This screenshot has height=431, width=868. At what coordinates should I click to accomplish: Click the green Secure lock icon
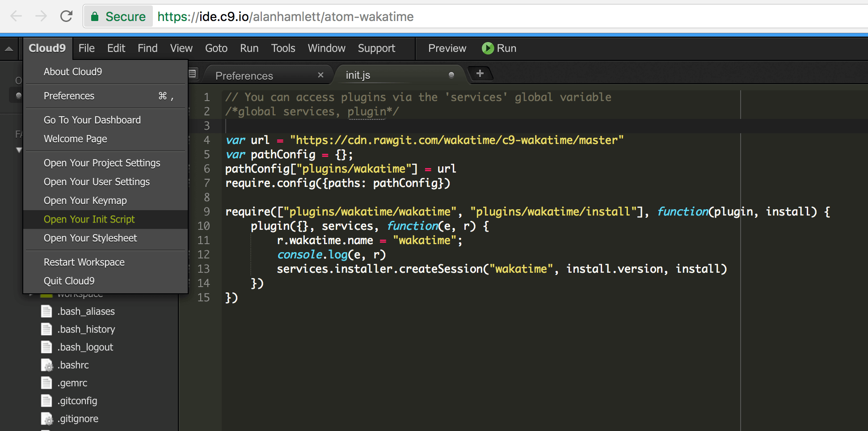pos(95,17)
